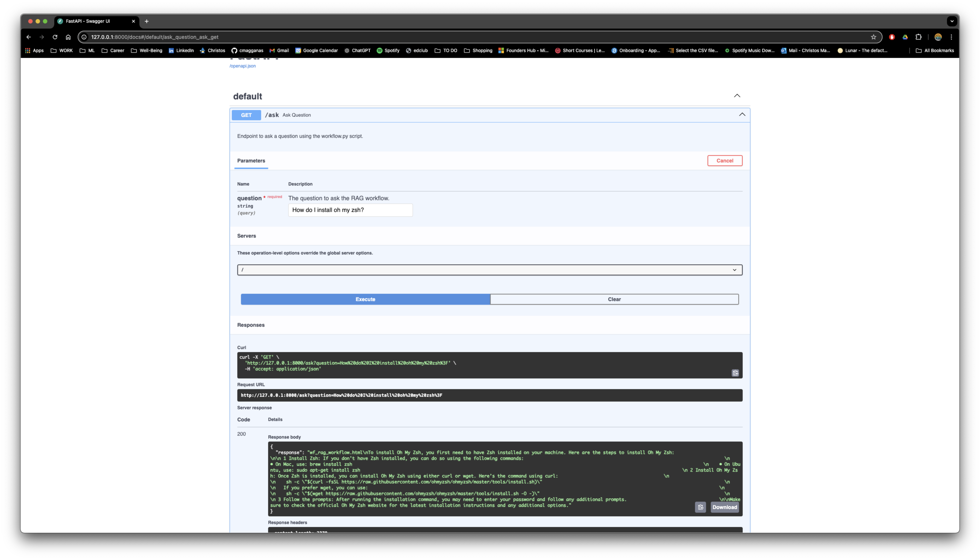Open the new tab plus button
Image resolution: width=980 pixels, height=560 pixels.
[147, 21]
